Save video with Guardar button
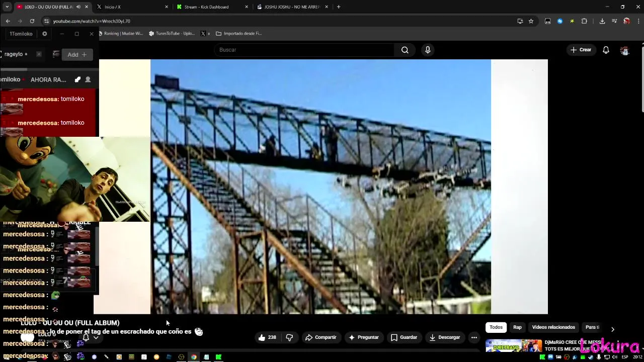The width and height of the screenshot is (644, 362). click(x=404, y=337)
